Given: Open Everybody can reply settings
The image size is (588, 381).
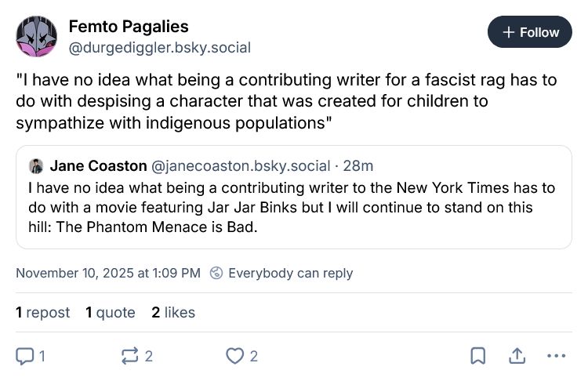Looking at the screenshot, I should pyautogui.click(x=290, y=273).
